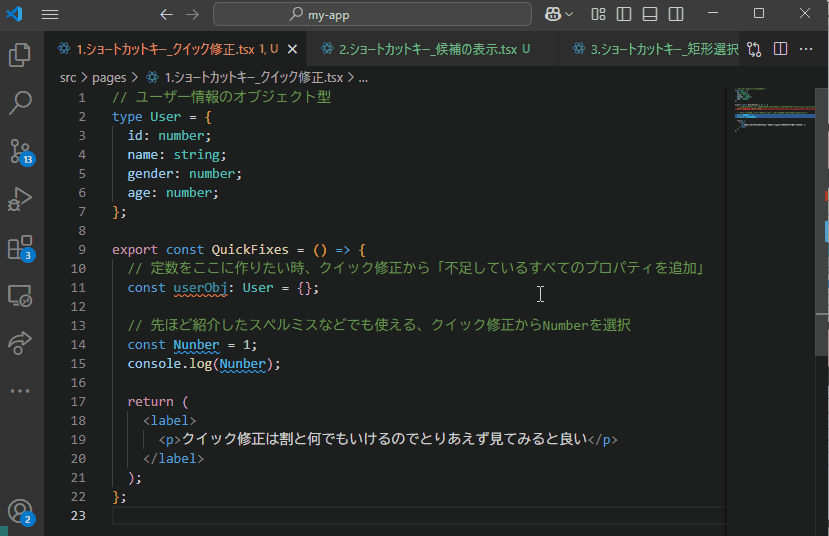Toggle the secondary side bar
829x536 pixels.
(x=676, y=14)
